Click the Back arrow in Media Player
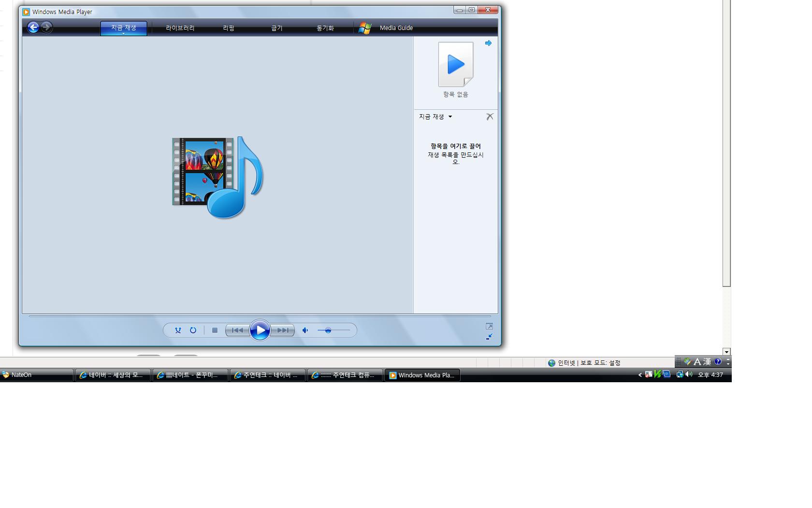The image size is (812, 508). coord(33,28)
